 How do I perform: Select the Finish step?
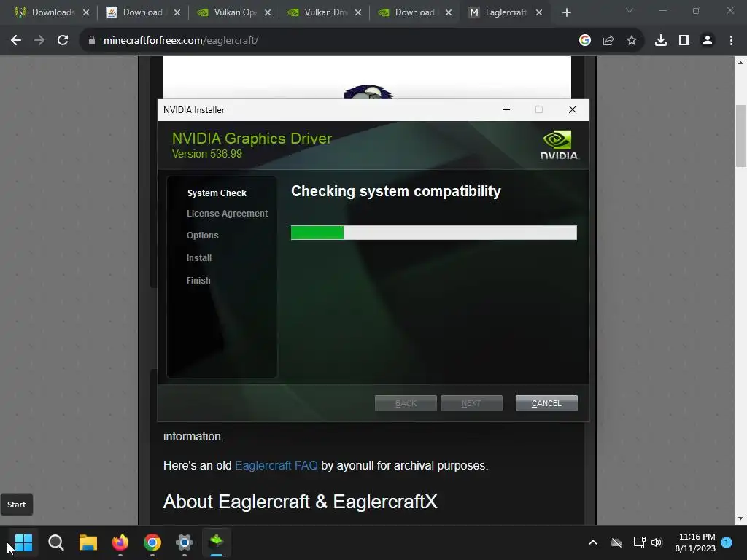198,281
